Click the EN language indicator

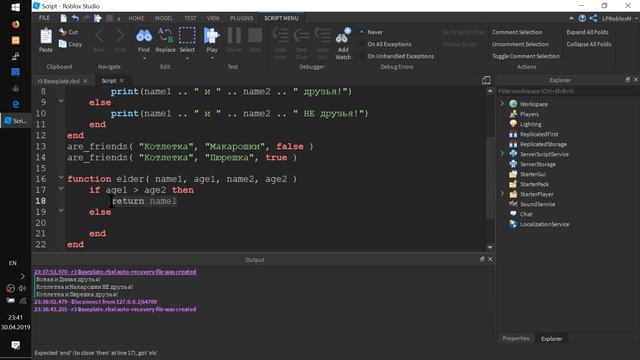[13, 263]
